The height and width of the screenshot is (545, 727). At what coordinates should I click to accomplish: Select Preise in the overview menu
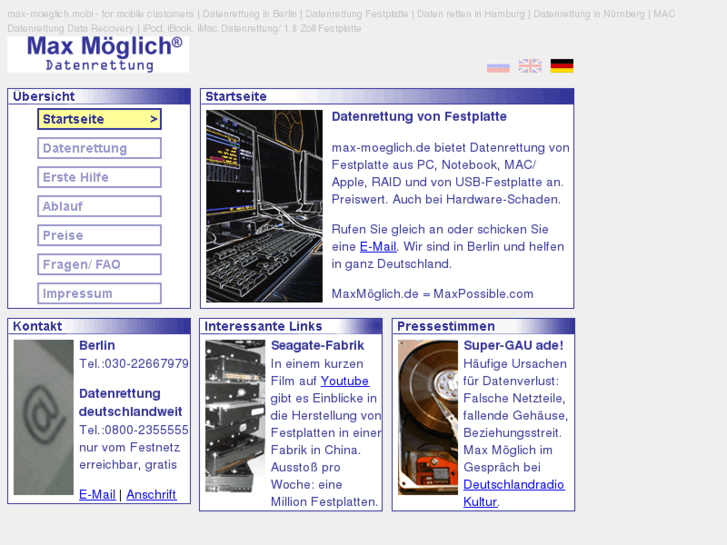99,235
